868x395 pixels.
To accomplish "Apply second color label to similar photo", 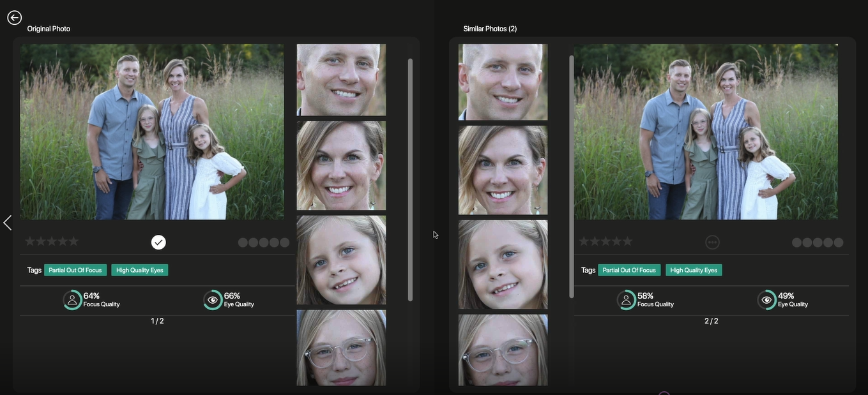I will 807,242.
